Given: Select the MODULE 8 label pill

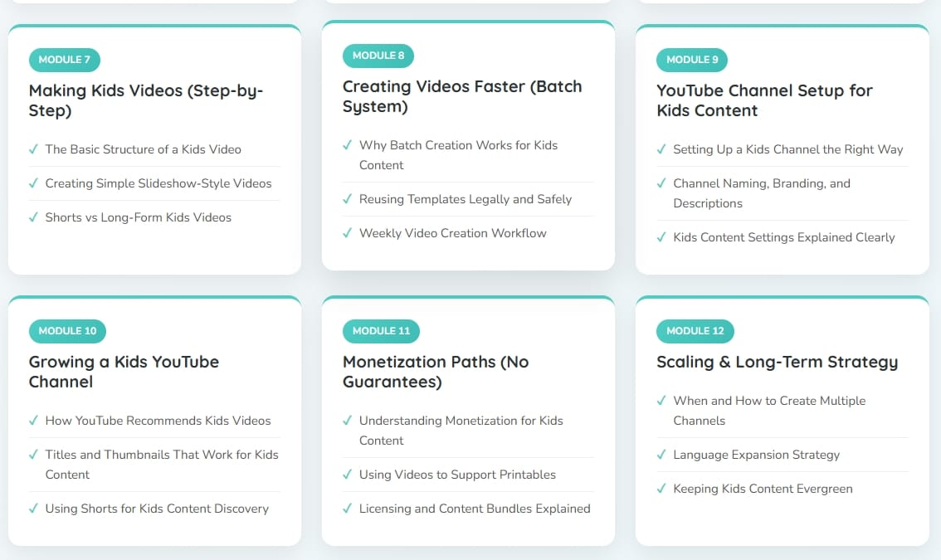Looking at the screenshot, I should (x=378, y=56).
